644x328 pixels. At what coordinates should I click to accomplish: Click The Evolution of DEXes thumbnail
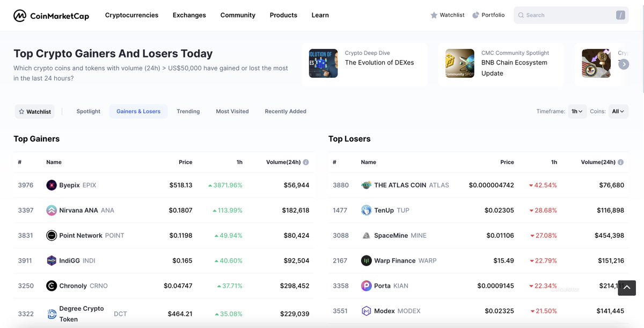pyautogui.click(x=323, y=63)
